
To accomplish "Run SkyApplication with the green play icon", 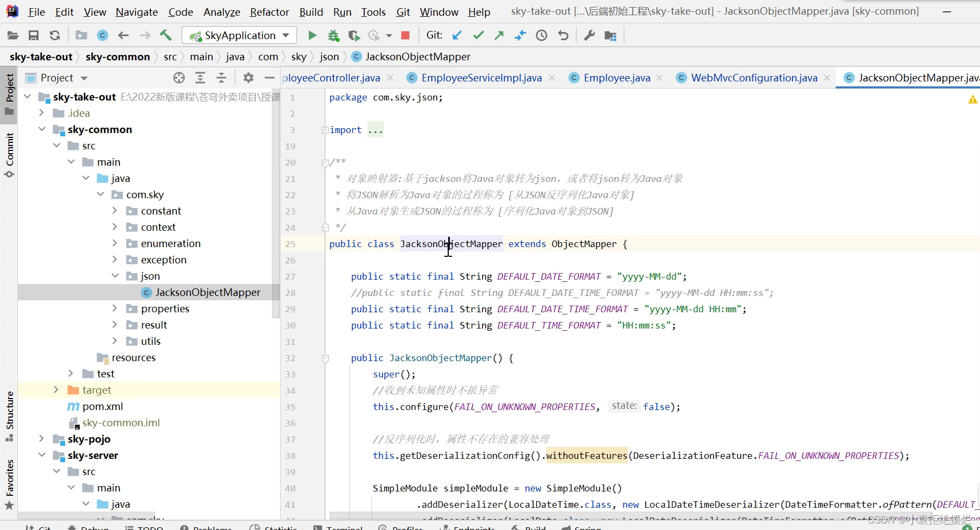I will tap(312, 35).
